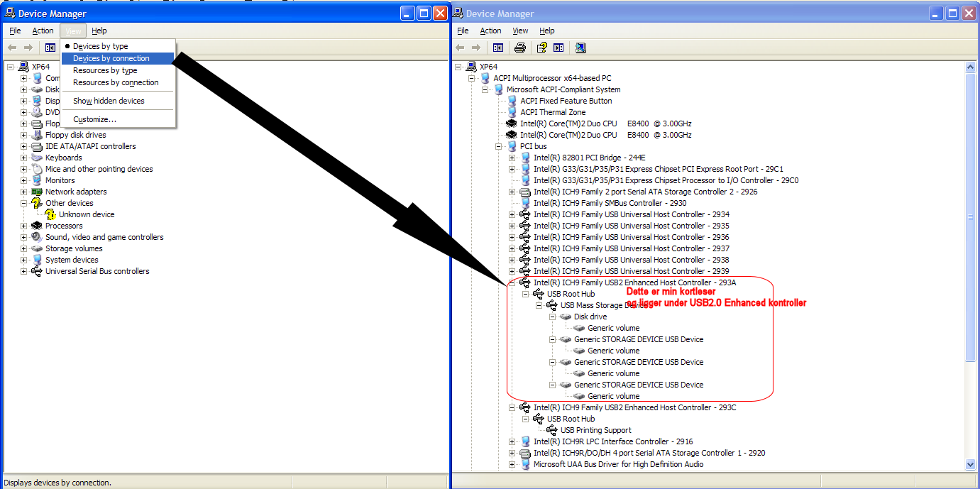The width and height of the screenshot is (980, 489).
Task: Click the Monitors category icon
Action: pos(37,180)
